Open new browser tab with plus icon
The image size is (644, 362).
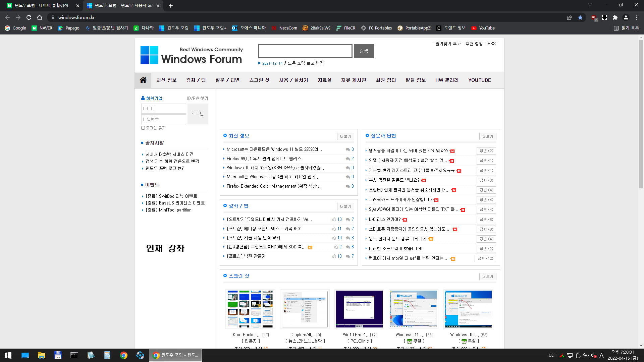pyautogui.click(x=170, y=6)
